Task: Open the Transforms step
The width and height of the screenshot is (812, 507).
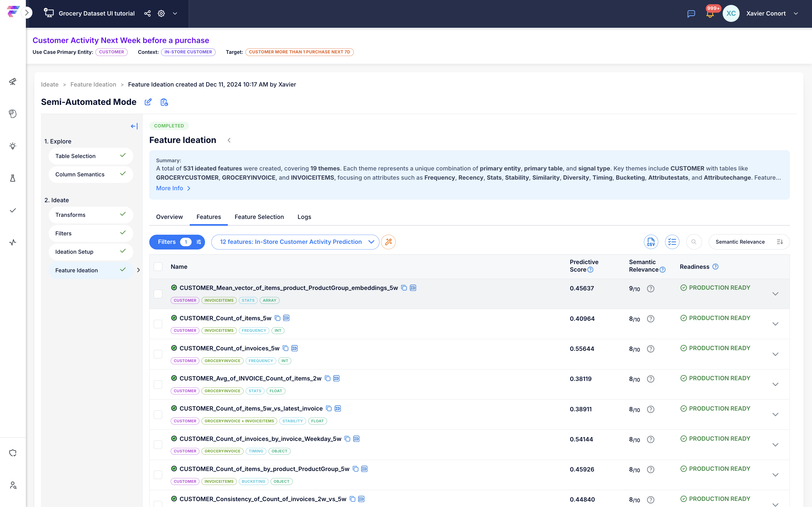Action: point(91,215)
